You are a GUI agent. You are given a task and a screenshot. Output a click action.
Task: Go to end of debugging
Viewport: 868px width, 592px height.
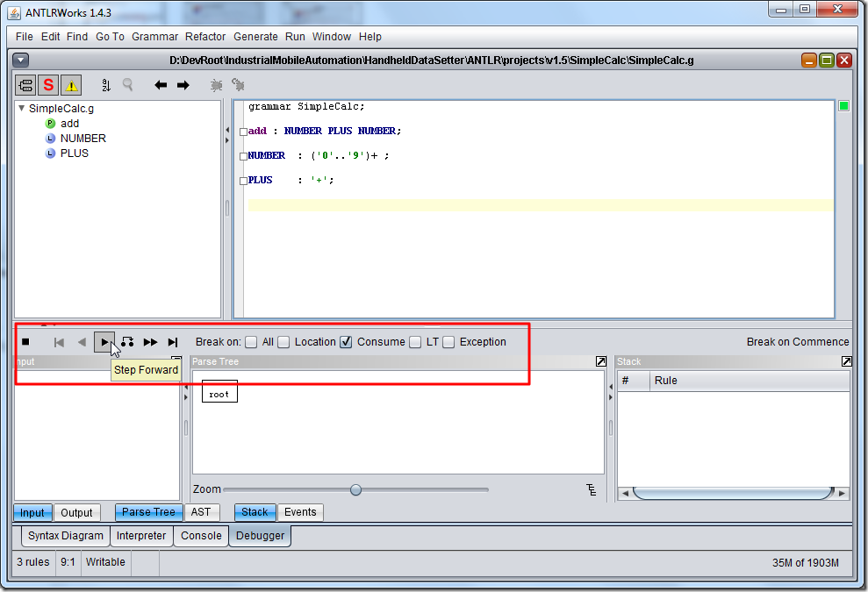(173, 342)
